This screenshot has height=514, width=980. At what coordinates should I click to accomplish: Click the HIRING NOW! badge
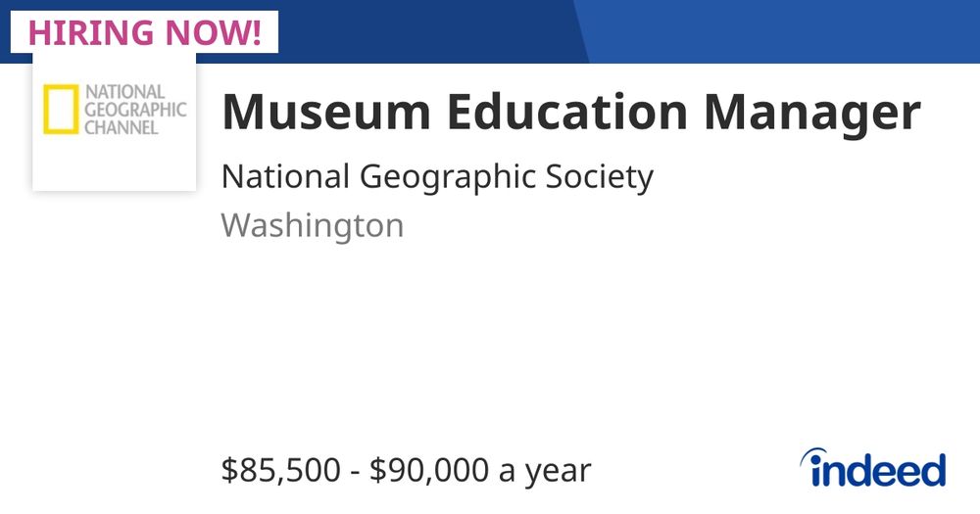[144, 32]
